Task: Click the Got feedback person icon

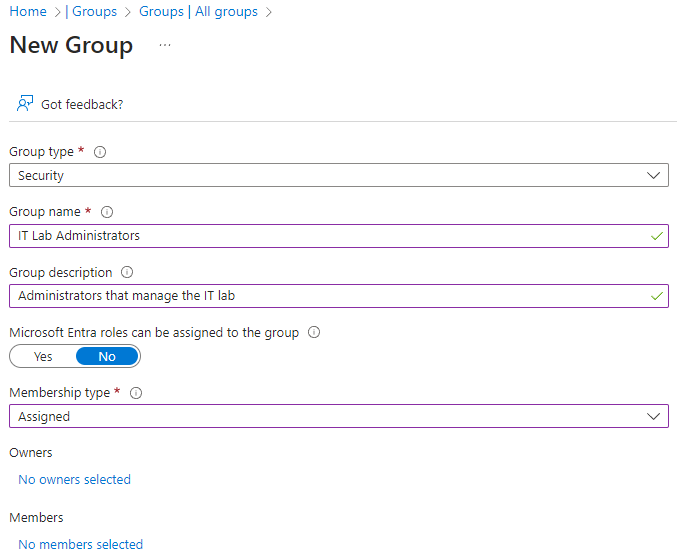Action: click(x=25, y=104)
